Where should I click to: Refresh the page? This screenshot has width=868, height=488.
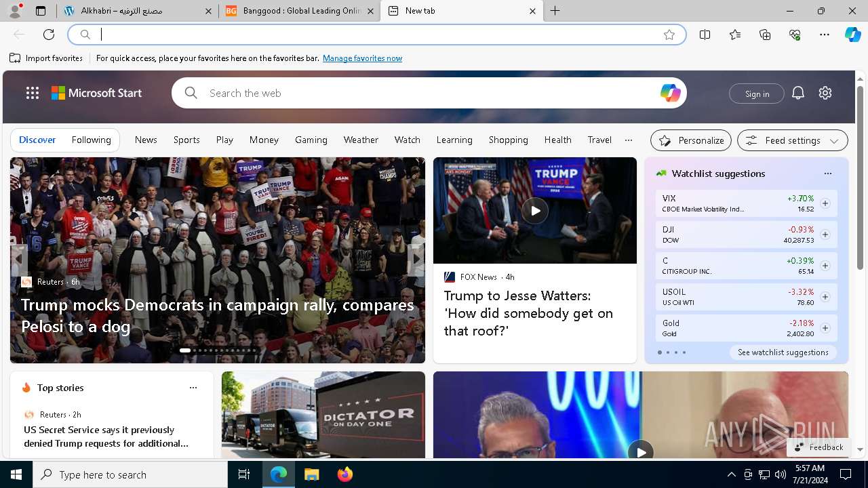tap(49, 35)
